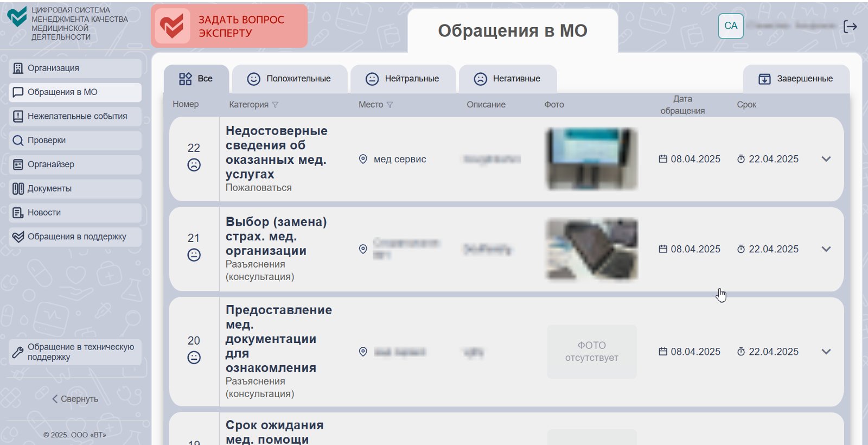Click the smiley icon on the Положительные tab

(253, 79)
